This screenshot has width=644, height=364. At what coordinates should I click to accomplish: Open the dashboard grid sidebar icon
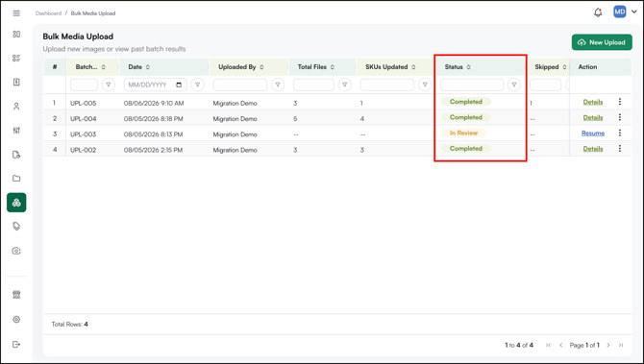click(x=16, y=34)
